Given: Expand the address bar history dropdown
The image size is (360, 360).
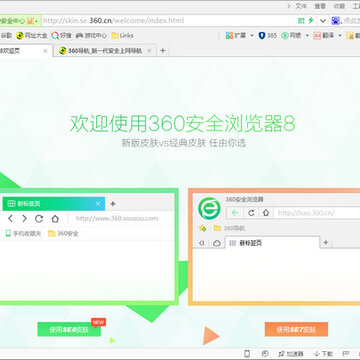Looking at the screenshot, I should 323,21.
